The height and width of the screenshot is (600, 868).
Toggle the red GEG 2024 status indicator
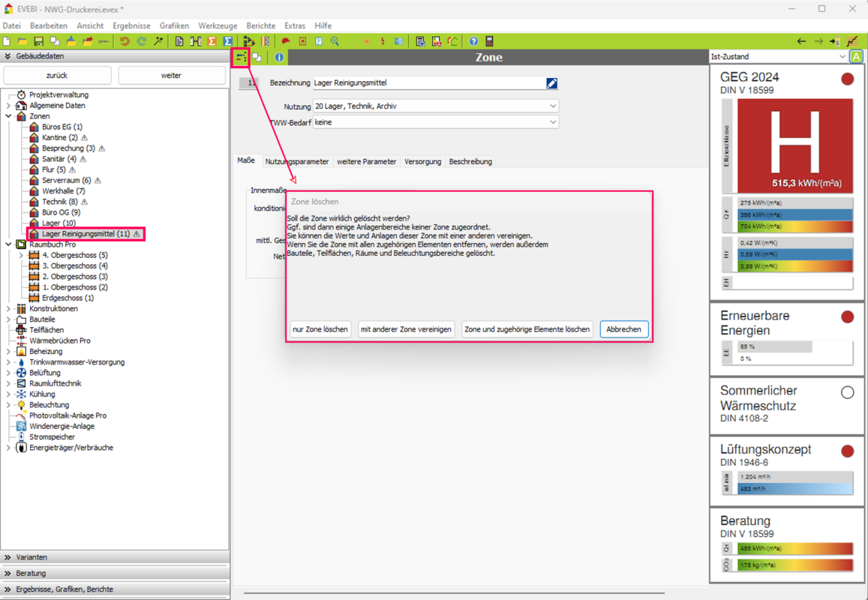pos(847,79)
